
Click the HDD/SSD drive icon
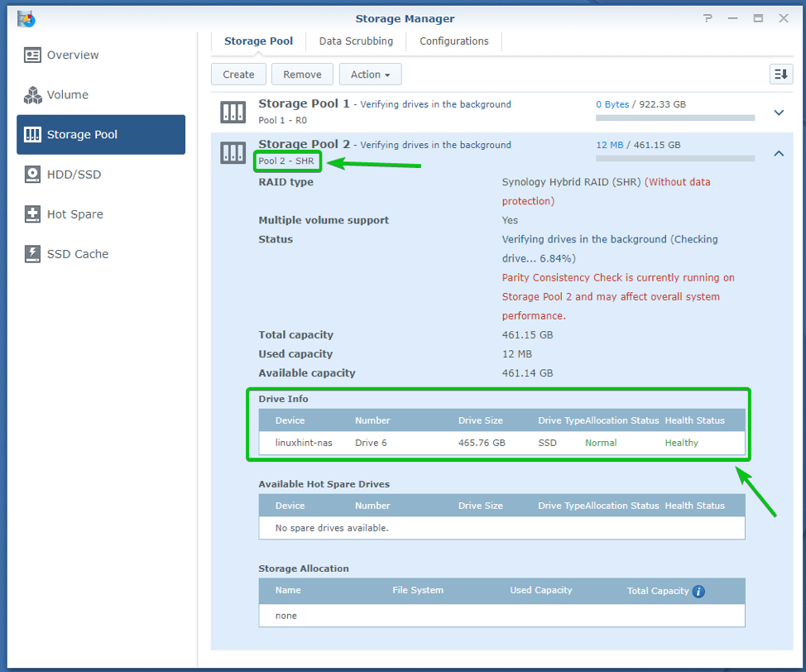point(32,175)
